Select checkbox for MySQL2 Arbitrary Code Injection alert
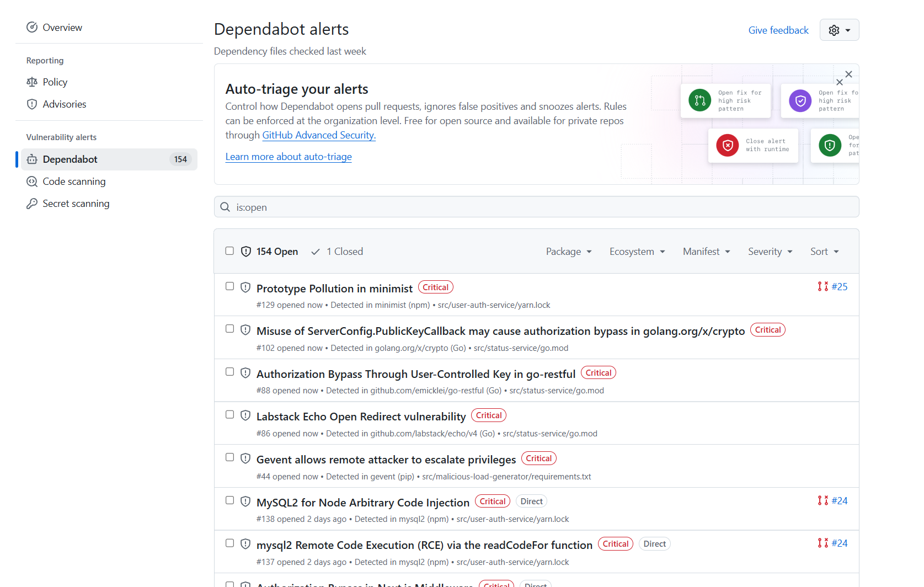Viewport: 924px width, 587px height. [x=229, y=500]
